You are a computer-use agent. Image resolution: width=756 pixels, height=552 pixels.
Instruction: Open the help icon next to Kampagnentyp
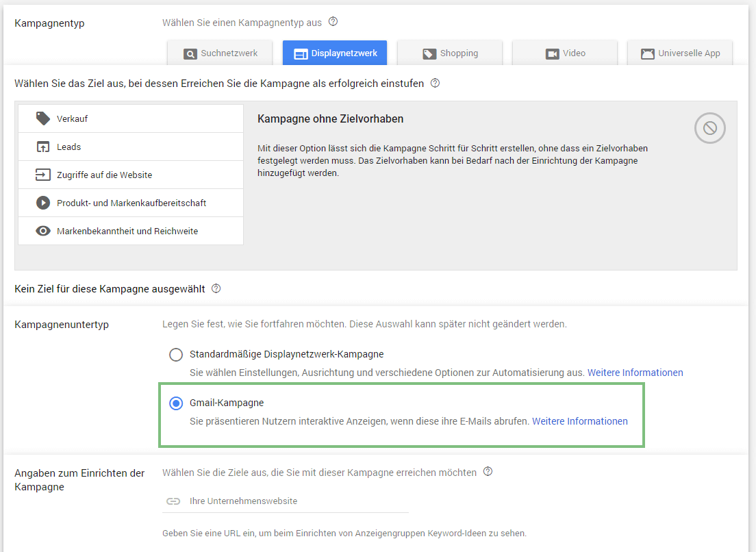coord(333,21)
